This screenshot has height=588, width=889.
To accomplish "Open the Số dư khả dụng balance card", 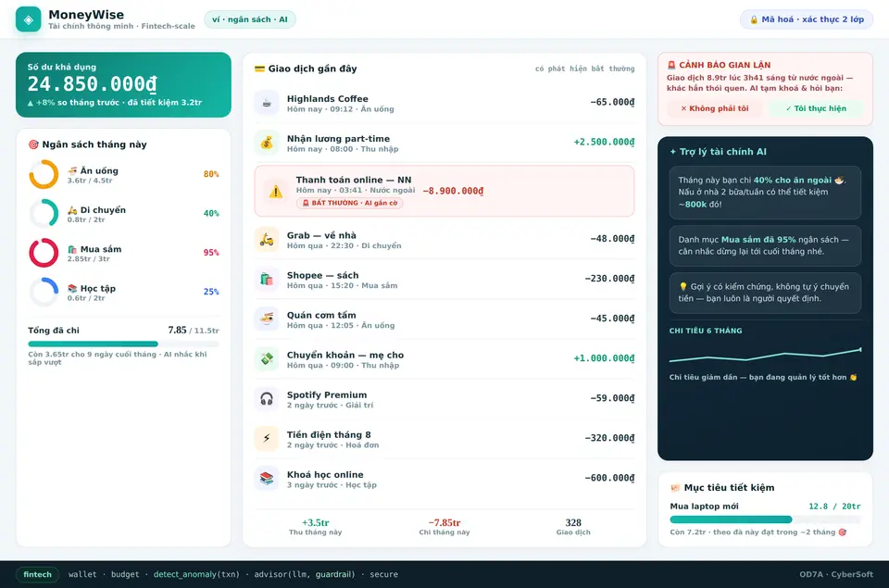I will 123,85.
